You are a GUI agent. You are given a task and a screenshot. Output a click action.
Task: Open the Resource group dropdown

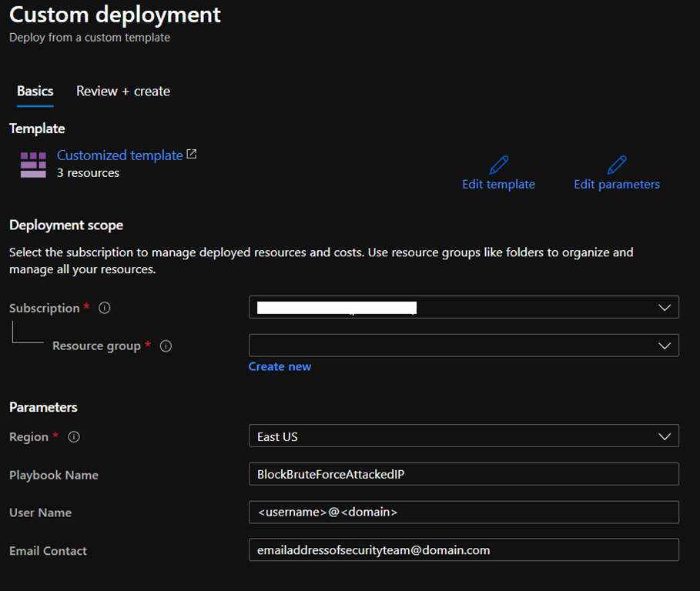pyautogui.click(x=464, y=346)
